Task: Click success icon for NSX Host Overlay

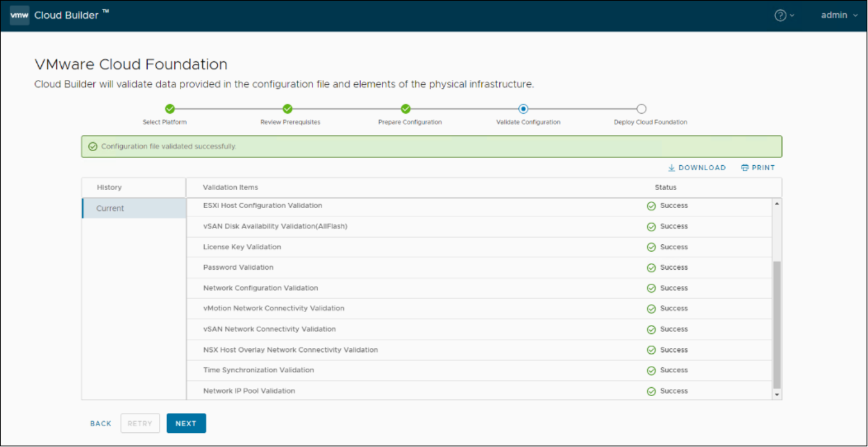Action: [x=651, y=350]
